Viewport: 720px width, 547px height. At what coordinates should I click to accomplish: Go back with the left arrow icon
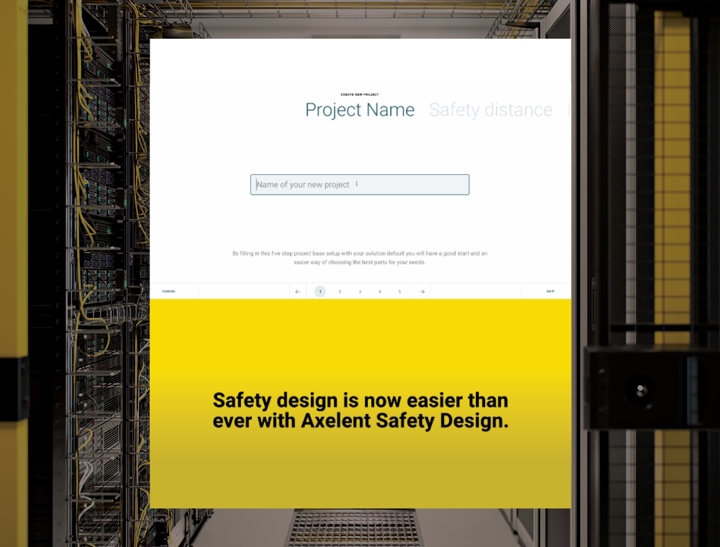tap(298, 291)
